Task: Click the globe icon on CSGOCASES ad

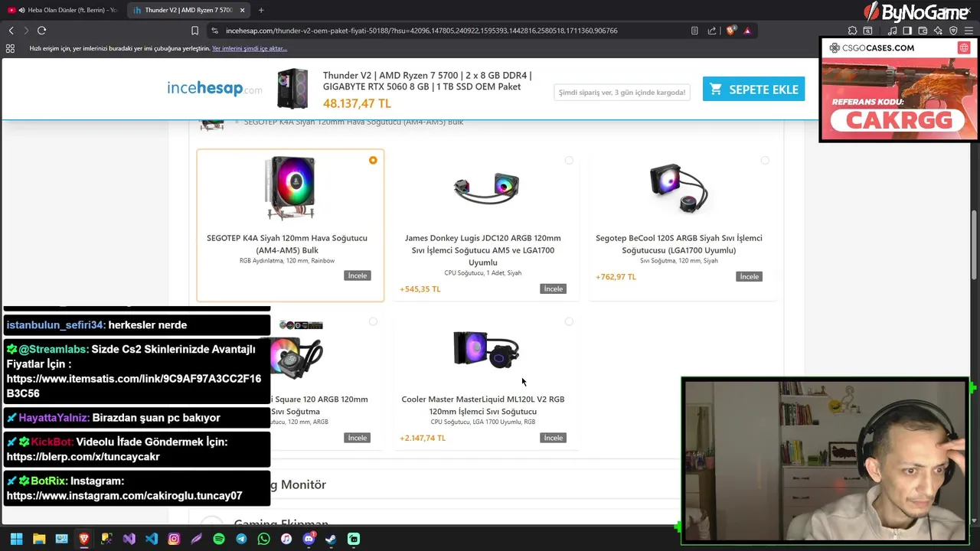Action: tap(964, 47)
